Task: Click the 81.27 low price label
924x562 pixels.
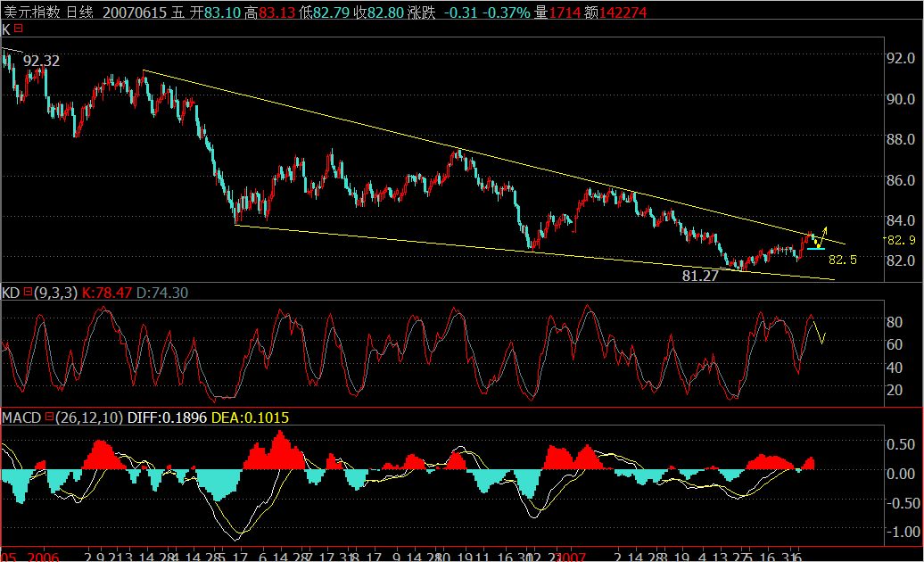Action: click(700, 276)
